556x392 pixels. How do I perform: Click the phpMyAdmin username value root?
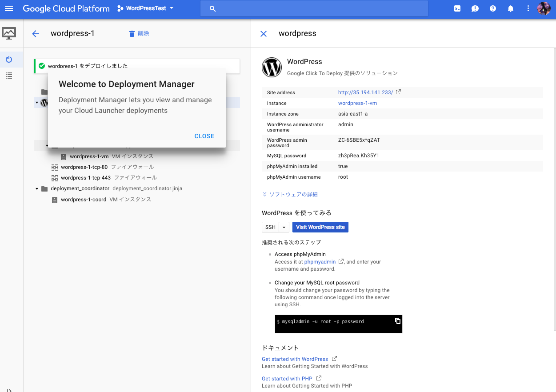click(x=343, y=177)
